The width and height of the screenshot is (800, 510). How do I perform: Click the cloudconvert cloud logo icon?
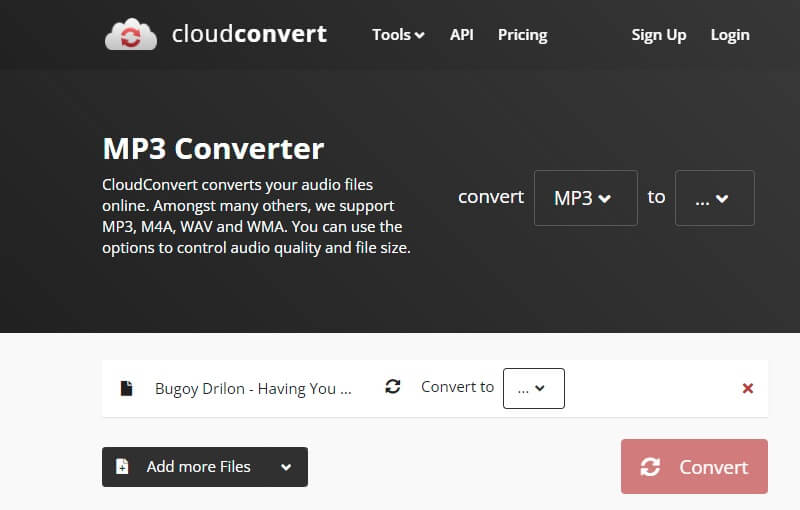[131, 34]
